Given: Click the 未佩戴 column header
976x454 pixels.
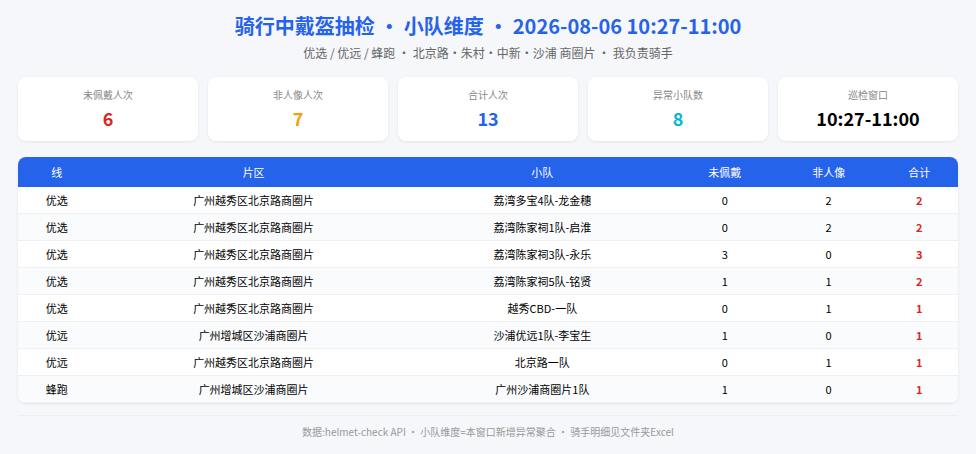Looking at the screenshot, I should (725, 173).
